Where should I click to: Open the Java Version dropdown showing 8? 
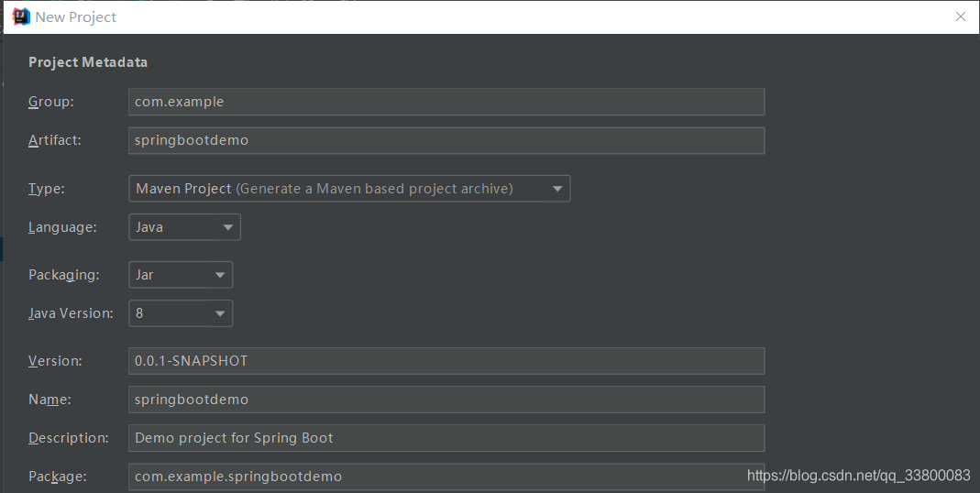(x=181, y=313)
